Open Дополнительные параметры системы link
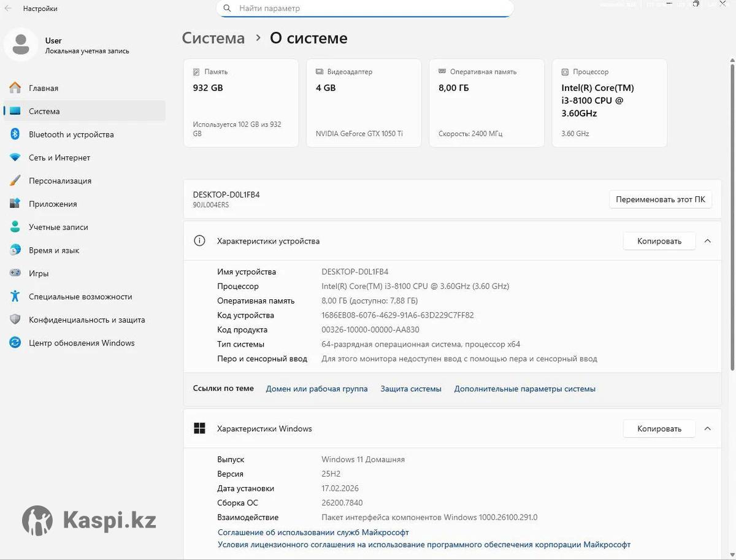 click(524, 389)
